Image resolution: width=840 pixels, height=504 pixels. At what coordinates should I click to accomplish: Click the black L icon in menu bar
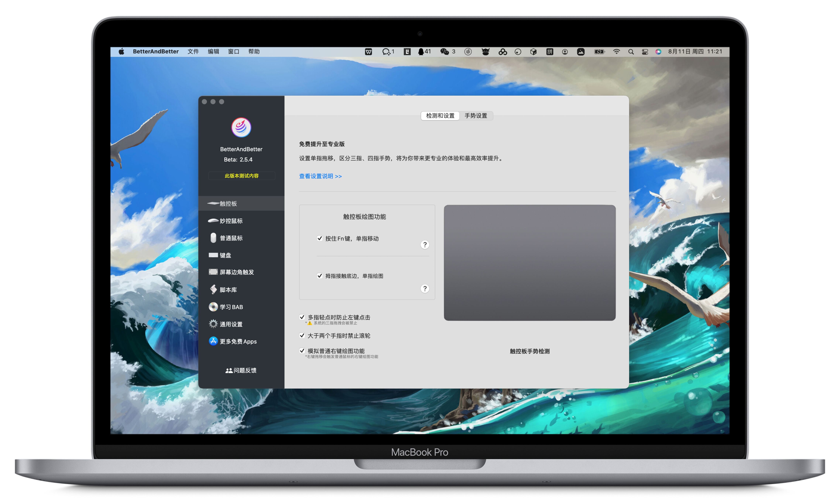(407, 52)
